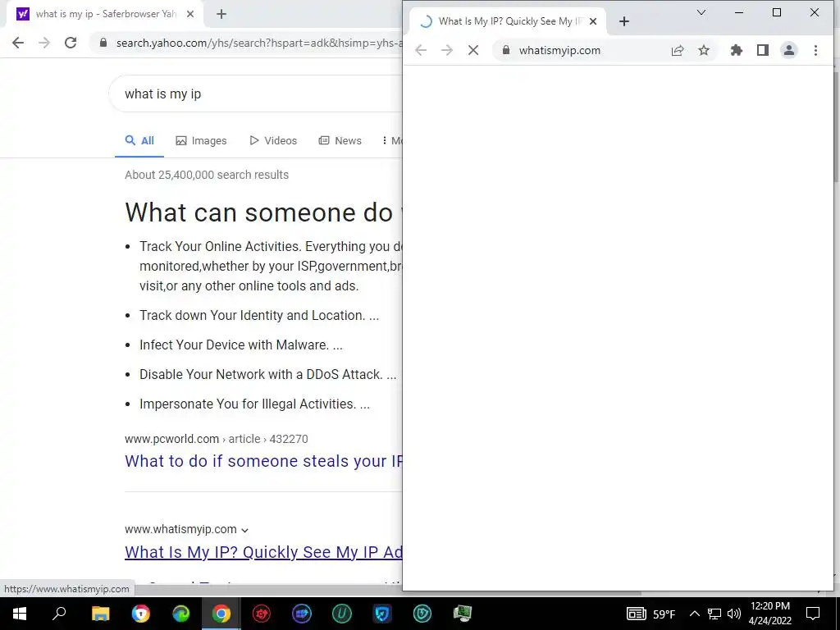Open blue shield app on taskbar

pos(382,614)
